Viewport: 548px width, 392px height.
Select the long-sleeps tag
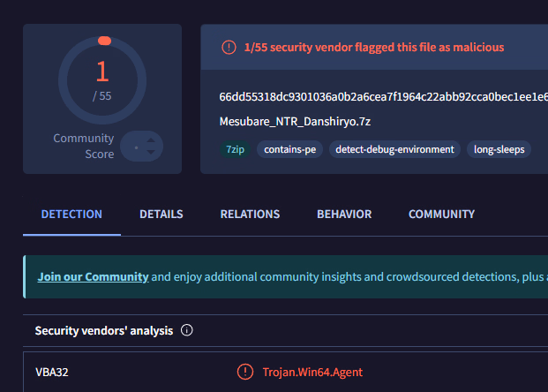pyautogui.click(x=499, y=149)
